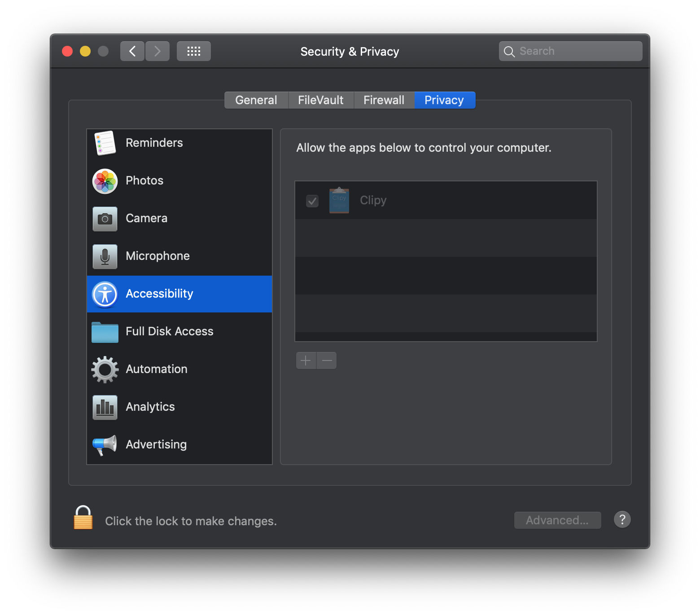Select the Reminders icon in sidebar
This screenshot has width=700, height=615.
click(105, 143)
